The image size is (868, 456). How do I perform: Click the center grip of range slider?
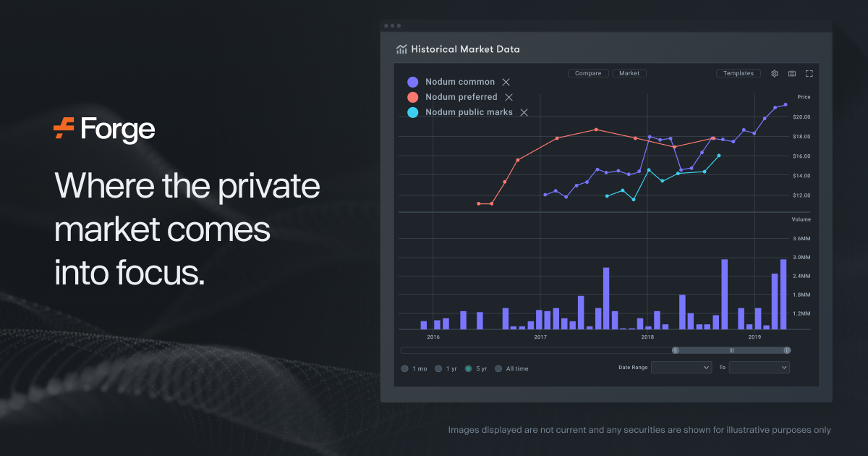[731, 350]
